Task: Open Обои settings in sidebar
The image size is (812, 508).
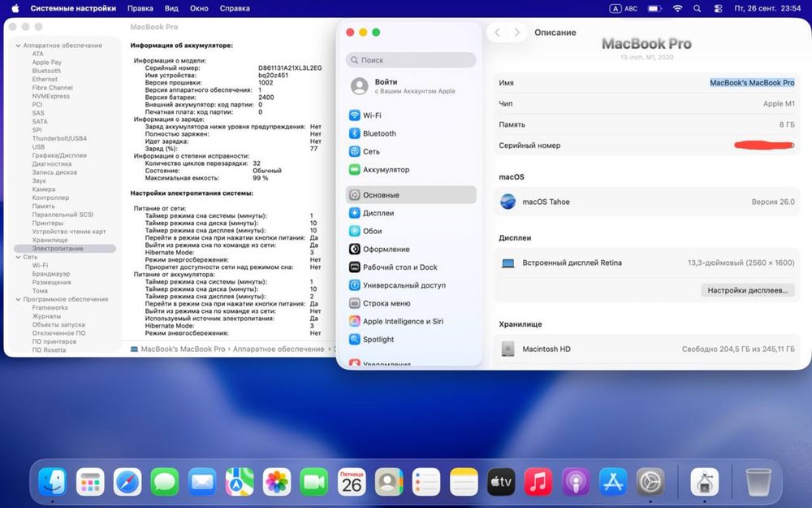Action: coord(411,231)
